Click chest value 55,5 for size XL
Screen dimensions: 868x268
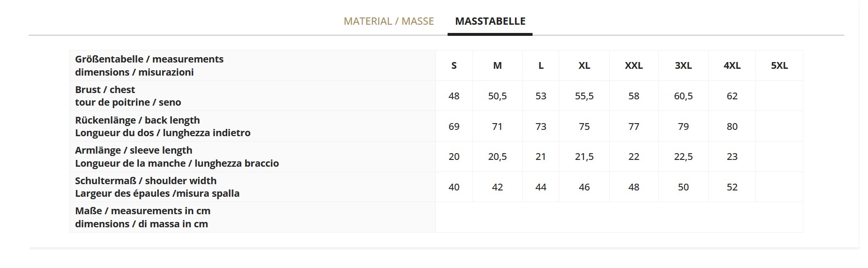point(584,96)
